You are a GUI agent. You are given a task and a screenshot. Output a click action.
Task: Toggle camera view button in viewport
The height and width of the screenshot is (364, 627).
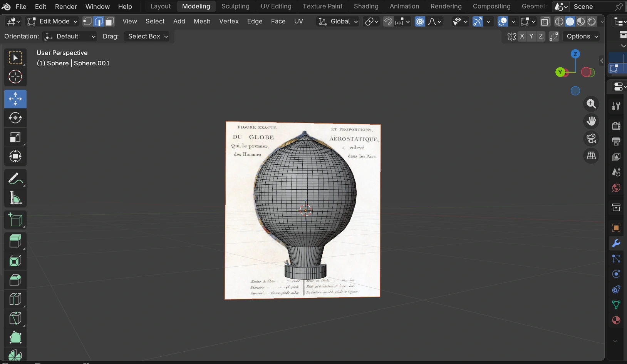coord(591,138)
